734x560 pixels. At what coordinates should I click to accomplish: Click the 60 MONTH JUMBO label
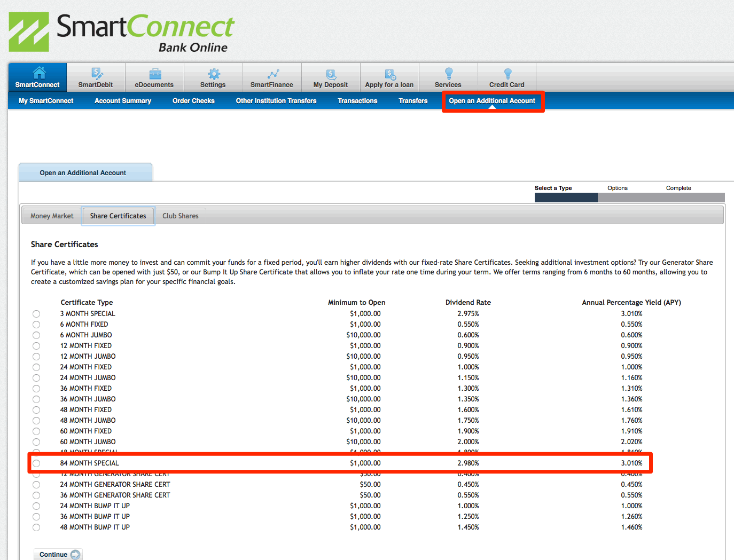click(88, 442)
